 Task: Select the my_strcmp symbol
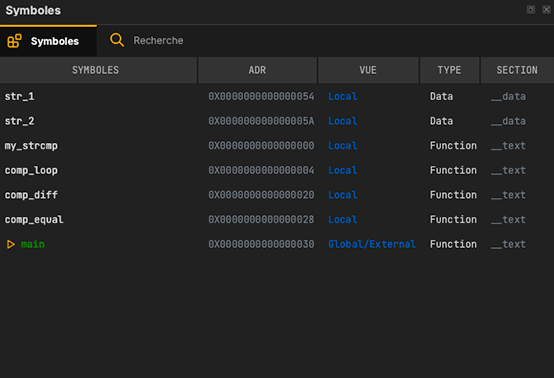31,146
